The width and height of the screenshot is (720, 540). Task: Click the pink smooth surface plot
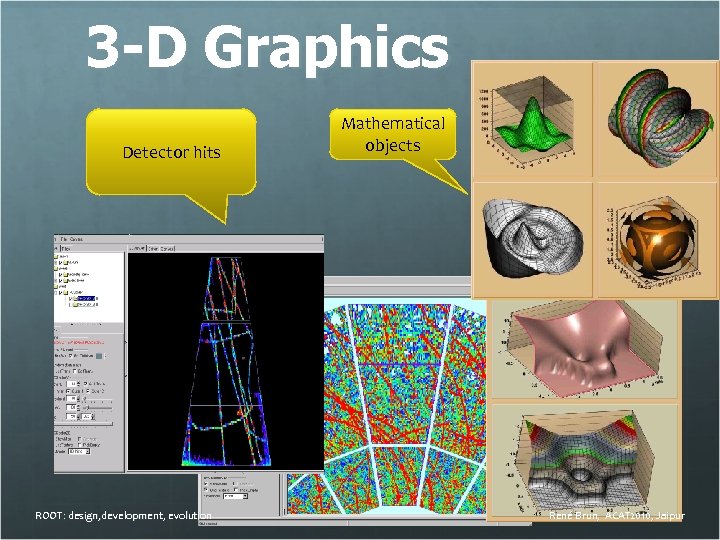584,349
